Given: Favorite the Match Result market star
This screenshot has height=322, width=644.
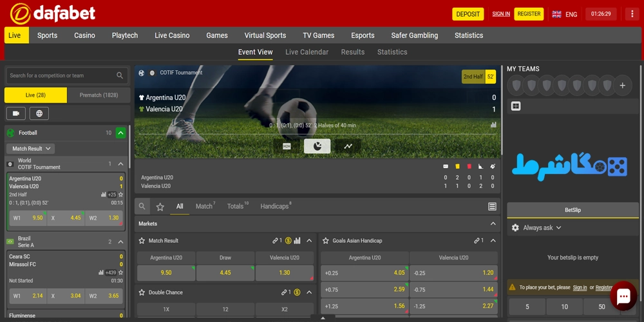Looking at the screenshot, I should click(x=142, y=241).
